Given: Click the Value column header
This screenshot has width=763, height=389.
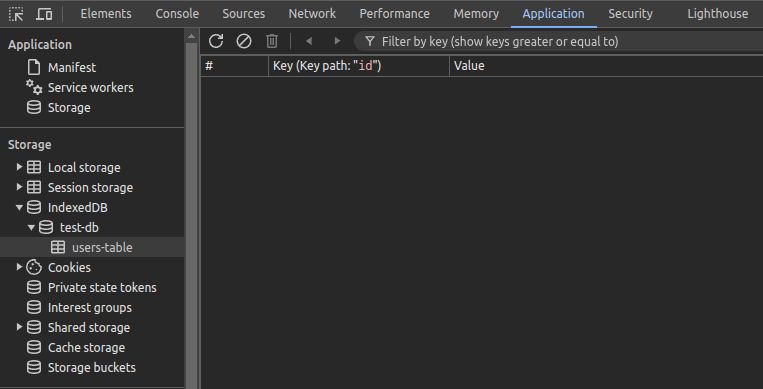Looking at the screenshot, I should pyautogui.click(x=606, y=66).
